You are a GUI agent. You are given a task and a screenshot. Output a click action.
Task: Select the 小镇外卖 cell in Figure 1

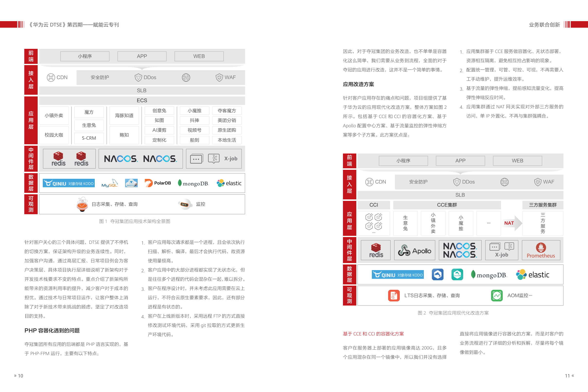coord(54,116)
